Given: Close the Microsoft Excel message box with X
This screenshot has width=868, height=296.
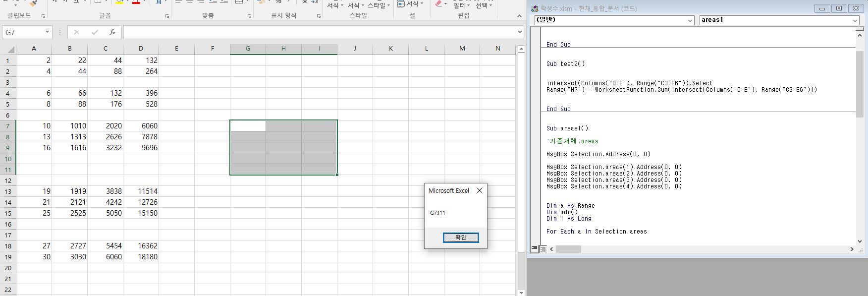Looking at the screenshot, I should pos(479,190).
